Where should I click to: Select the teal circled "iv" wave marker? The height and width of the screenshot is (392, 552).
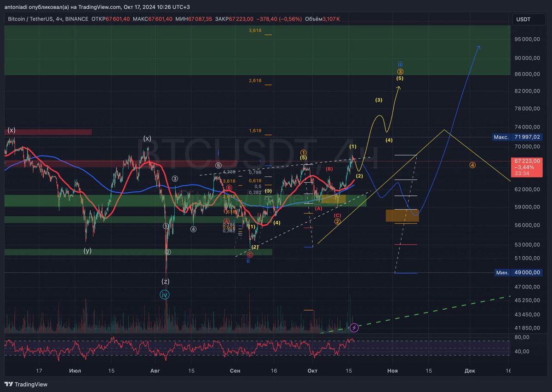pyautogui.click(x=164, y=294)
